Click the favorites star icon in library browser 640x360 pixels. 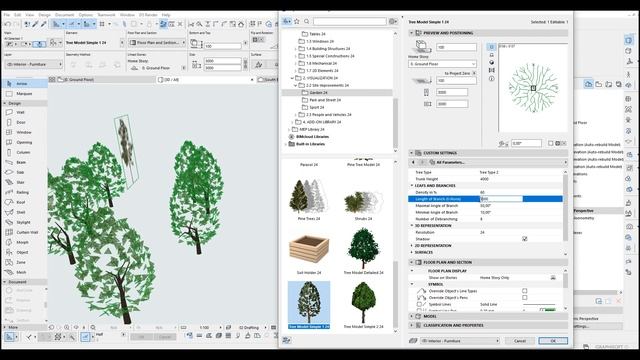click(297, 21)
